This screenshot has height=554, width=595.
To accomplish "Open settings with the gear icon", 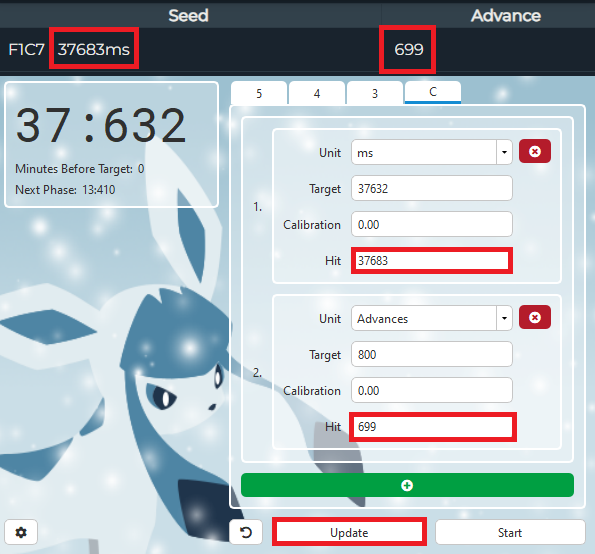I will click(21, 532).
